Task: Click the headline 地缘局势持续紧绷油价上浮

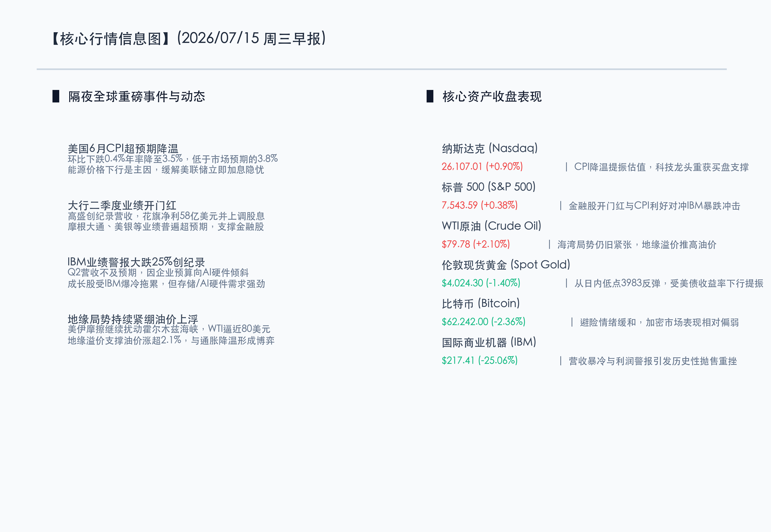Action: tap(133, 319)
